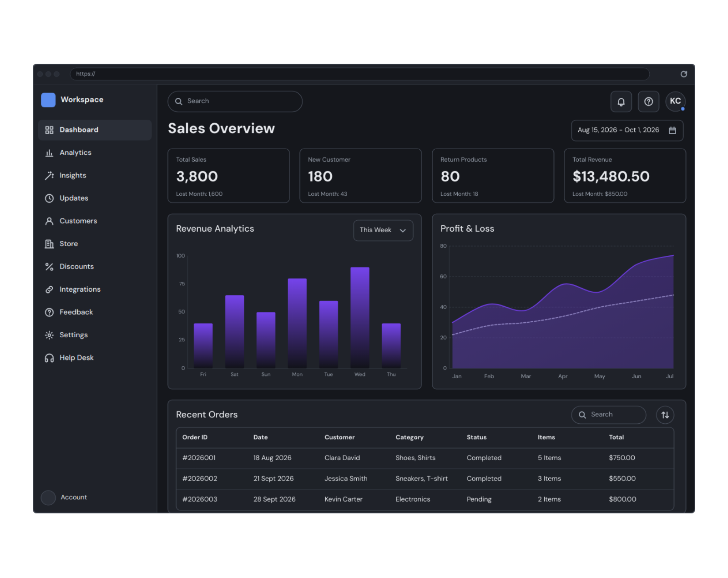The width and height of the screenshot is (728, 578).
Task: Open the Aug 15 – Oct 1 date picker
Action: click(627, 130)
